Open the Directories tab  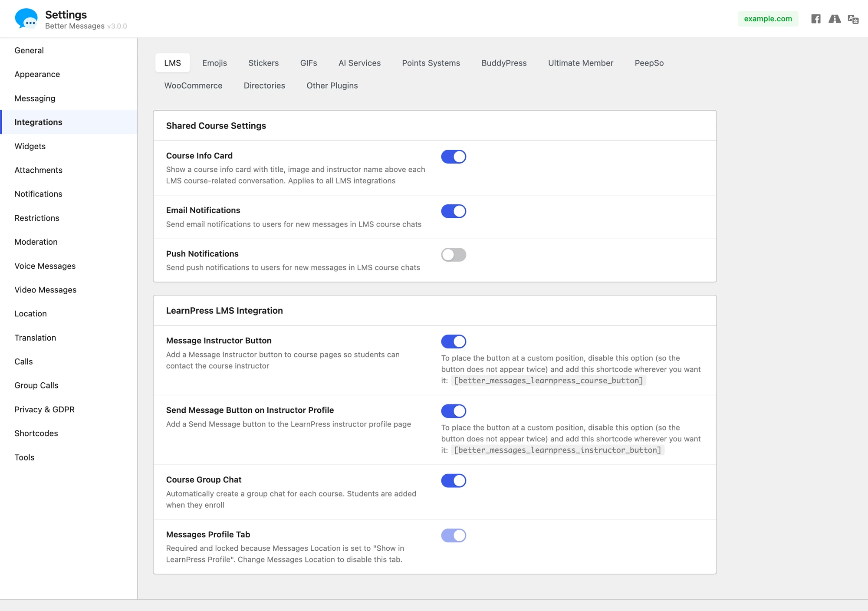tap(264, 85)
